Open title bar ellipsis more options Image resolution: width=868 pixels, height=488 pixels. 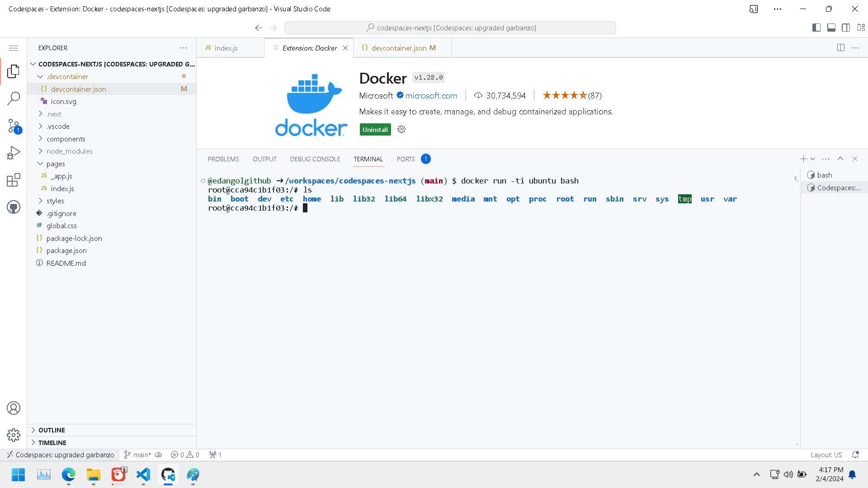pyautogui.click(x=778, y=9)
